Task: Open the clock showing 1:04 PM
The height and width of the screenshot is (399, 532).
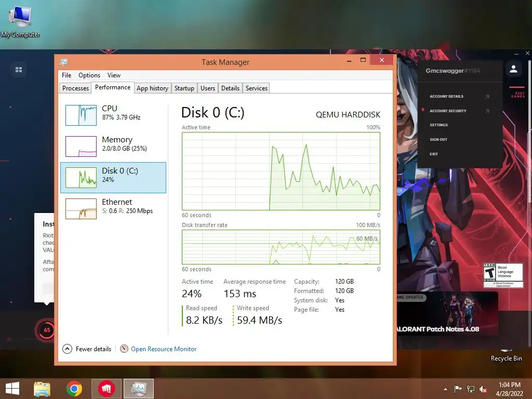Action: point(510,389)
